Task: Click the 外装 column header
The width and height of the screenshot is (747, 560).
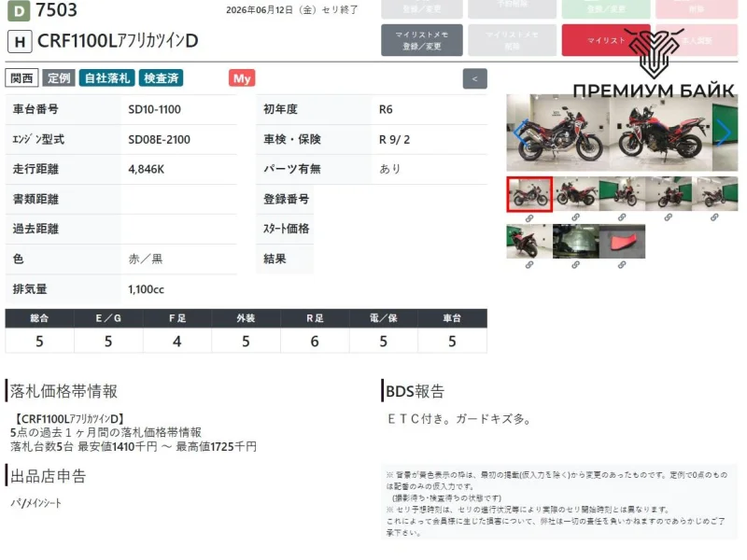Action: 246,318
